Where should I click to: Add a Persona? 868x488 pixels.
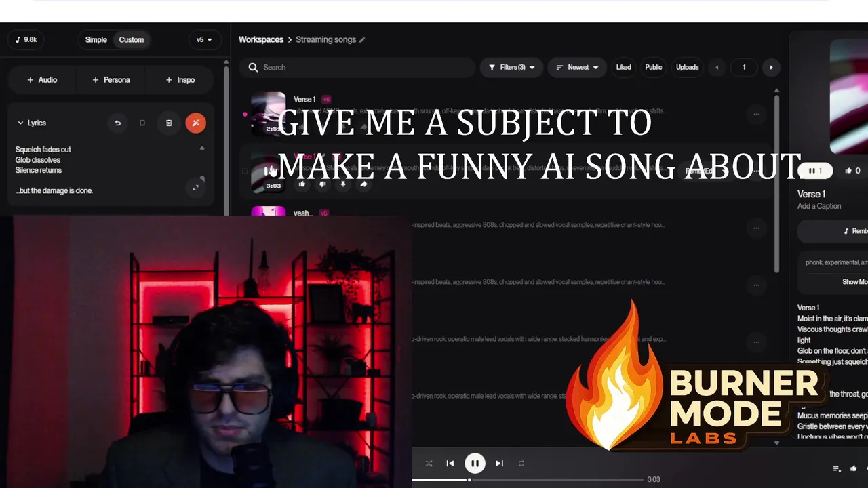111,80
